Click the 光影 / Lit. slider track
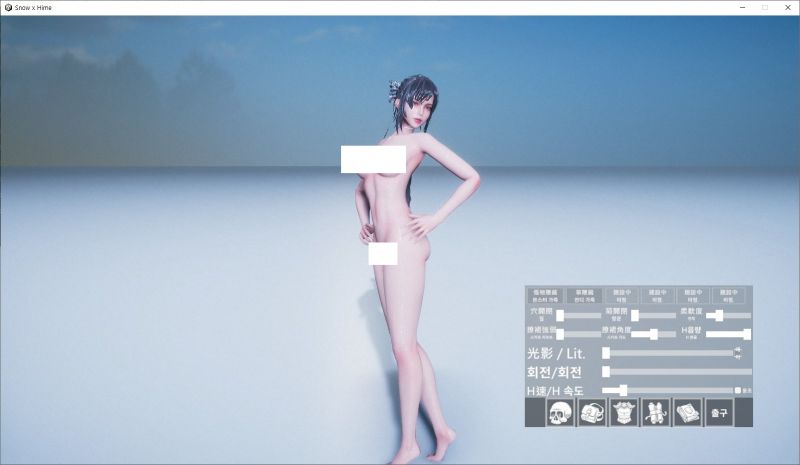The image size is (800, 465). click(x=670, y=353)
